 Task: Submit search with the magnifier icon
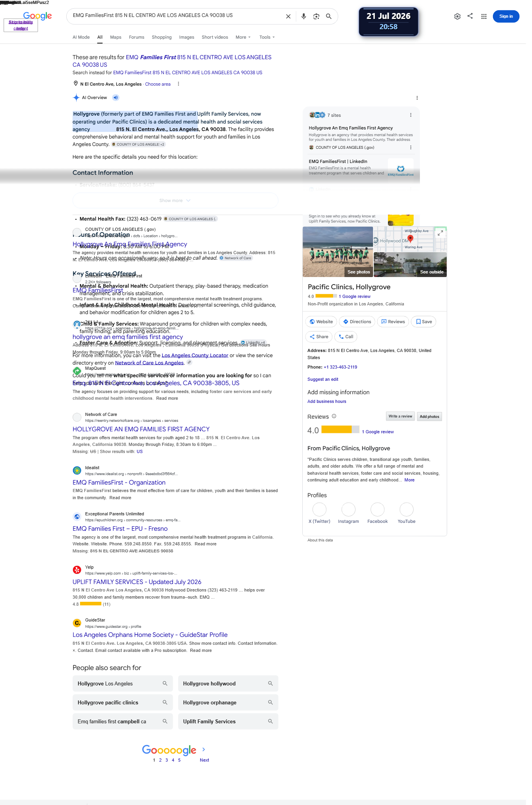coord(328,17)
